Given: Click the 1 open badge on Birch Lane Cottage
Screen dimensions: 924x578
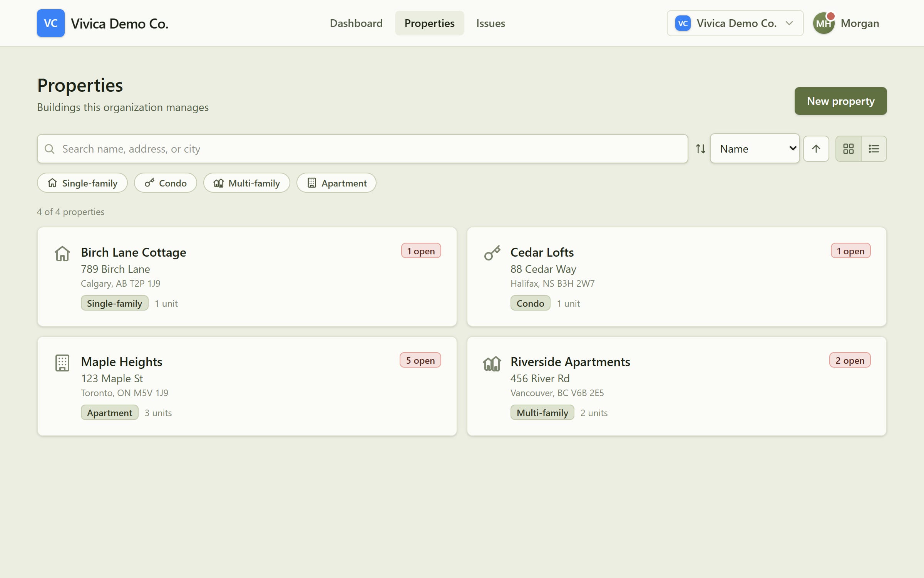Looking at the screenshot, I should [421, 251].
